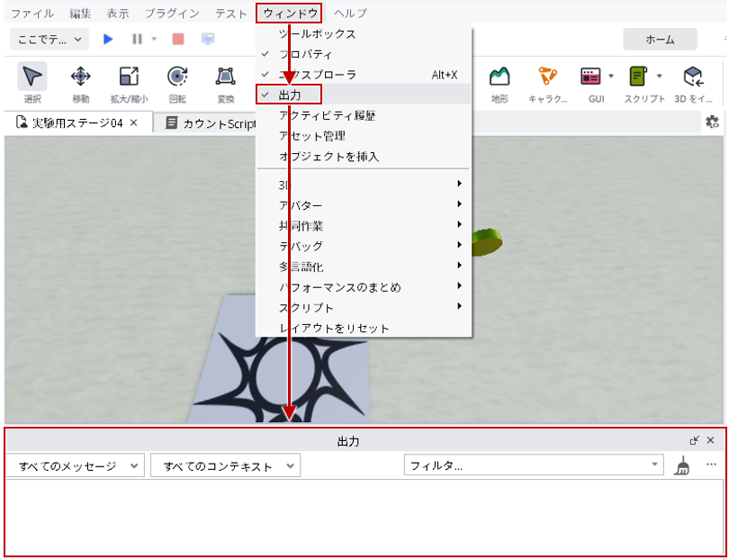Select the 選択 (Select) tool
729x560 pixels.
[x=32, y=82]
